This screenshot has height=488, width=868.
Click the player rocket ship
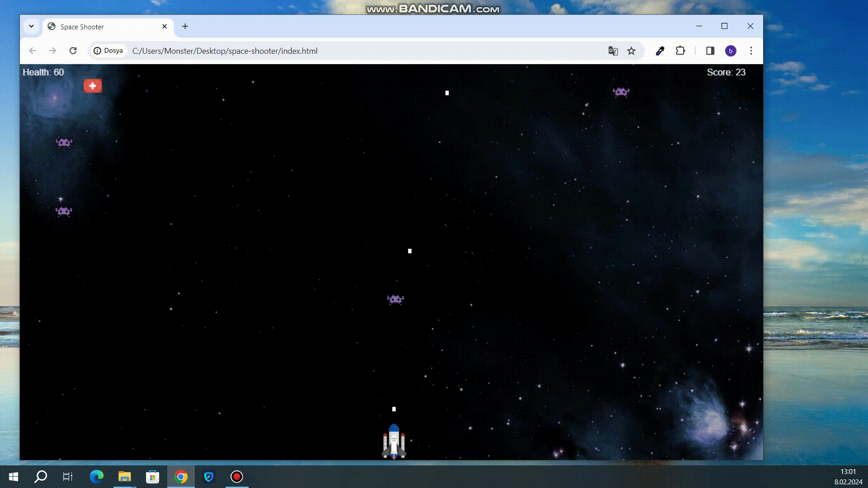394,441
